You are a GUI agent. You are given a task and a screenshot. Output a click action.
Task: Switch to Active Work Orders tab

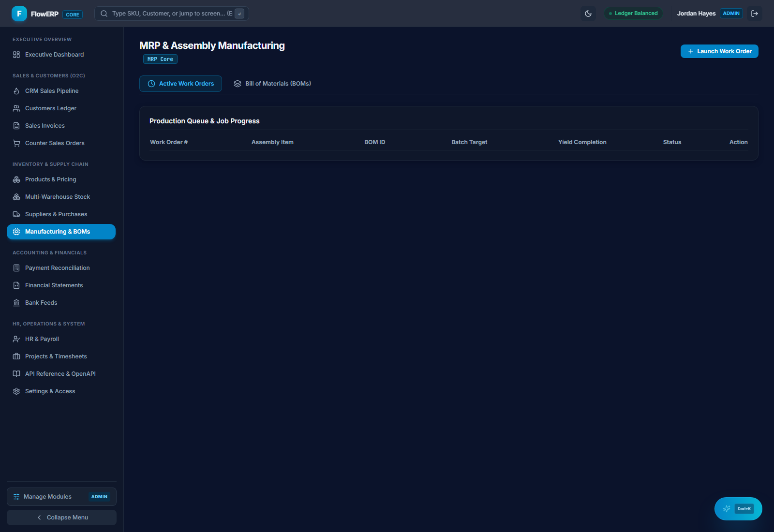(180, 84)
